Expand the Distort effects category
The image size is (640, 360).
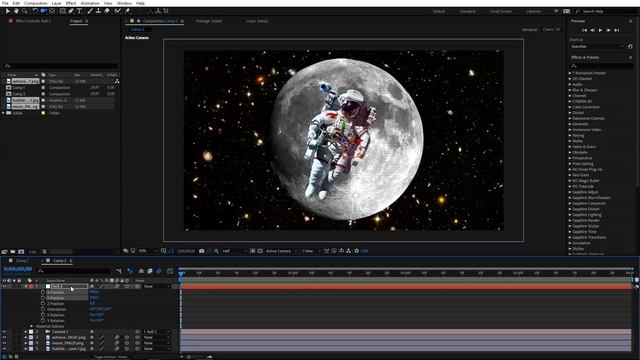point(570,113)
